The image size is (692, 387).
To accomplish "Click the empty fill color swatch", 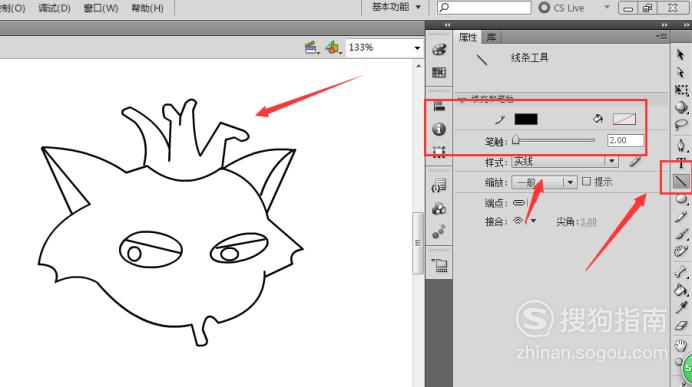I will pos(624,119).
